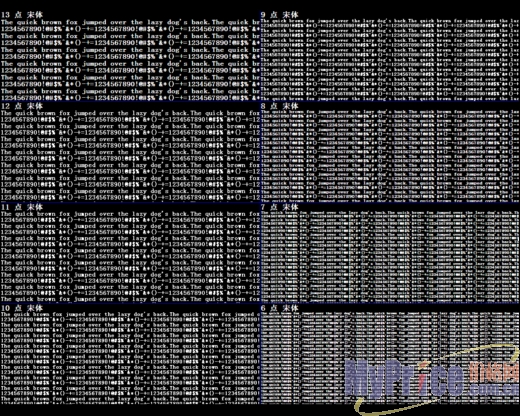Screen dimensions: 520x416
Task: Click inside the 7-point sample text block
Action: (x=390, y=257)
